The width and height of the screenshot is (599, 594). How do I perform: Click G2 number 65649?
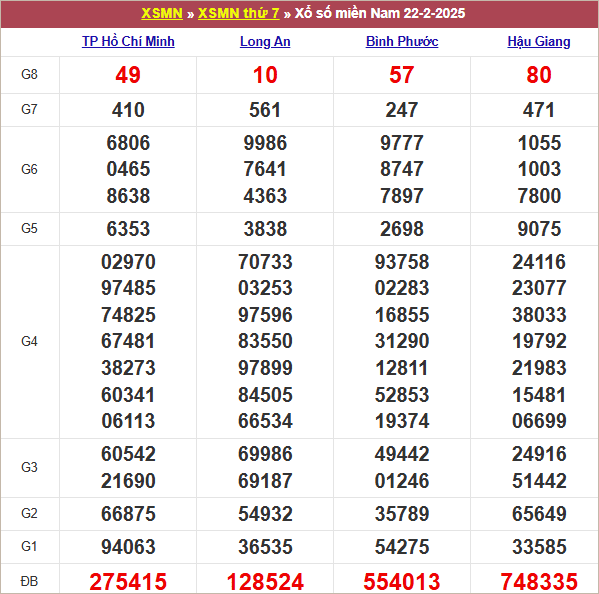pyautogui.click(x=539, y=514)
